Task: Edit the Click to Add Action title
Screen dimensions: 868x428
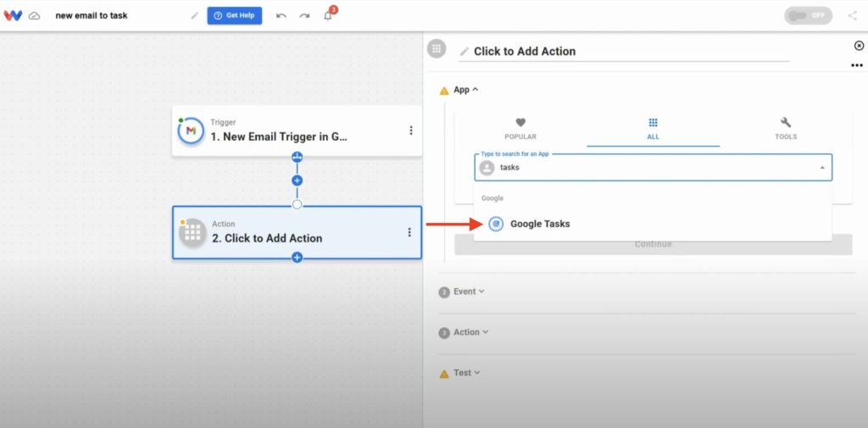Action: [524, 52]
